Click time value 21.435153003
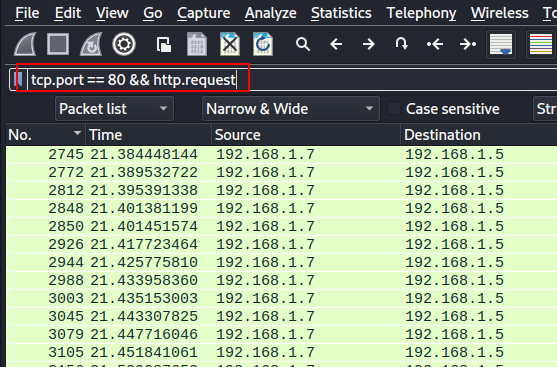Viewport: 557px width, 367px height. 144,298
